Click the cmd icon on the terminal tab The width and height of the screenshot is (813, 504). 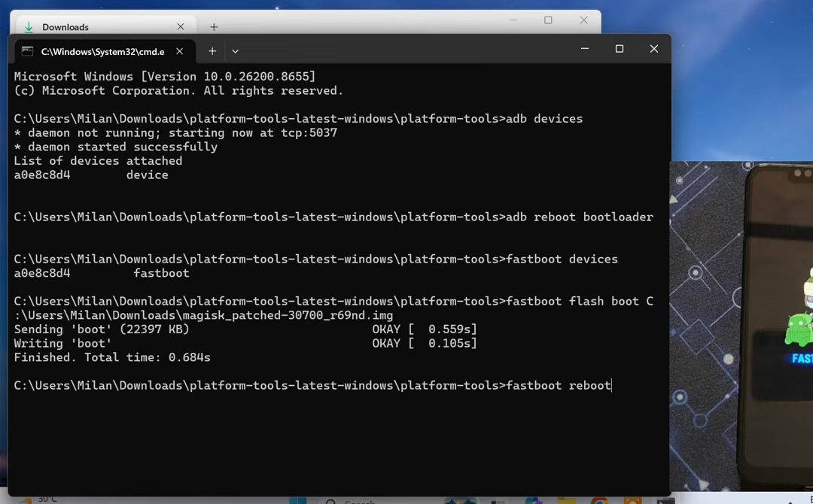pos(28,51)
